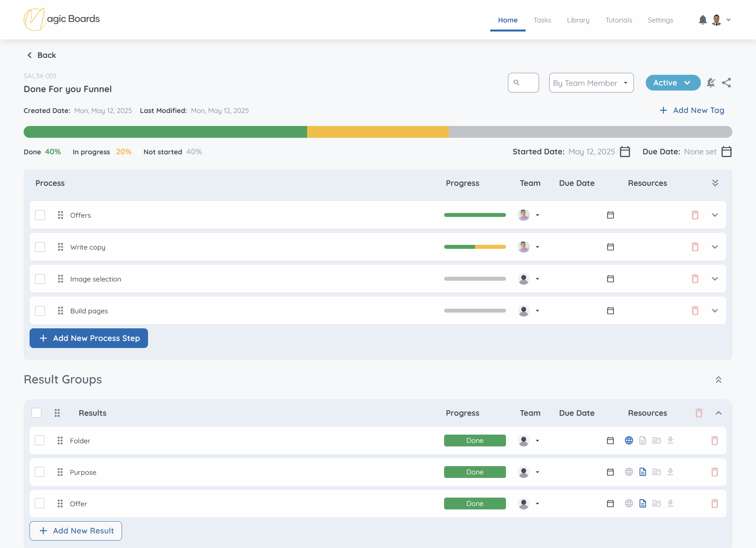Select the Folder result checkbox

(40, 441)
